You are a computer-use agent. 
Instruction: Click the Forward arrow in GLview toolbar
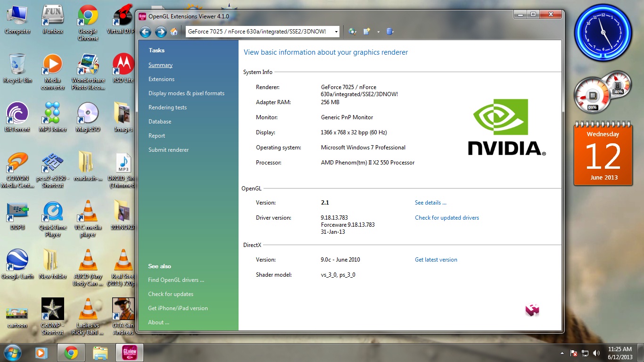click(161, 32)
